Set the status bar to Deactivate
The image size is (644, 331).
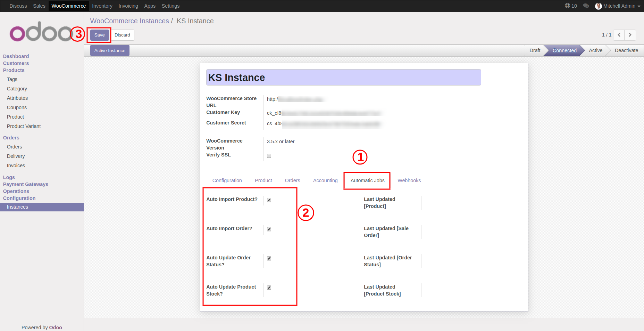[x=626, y=50]
